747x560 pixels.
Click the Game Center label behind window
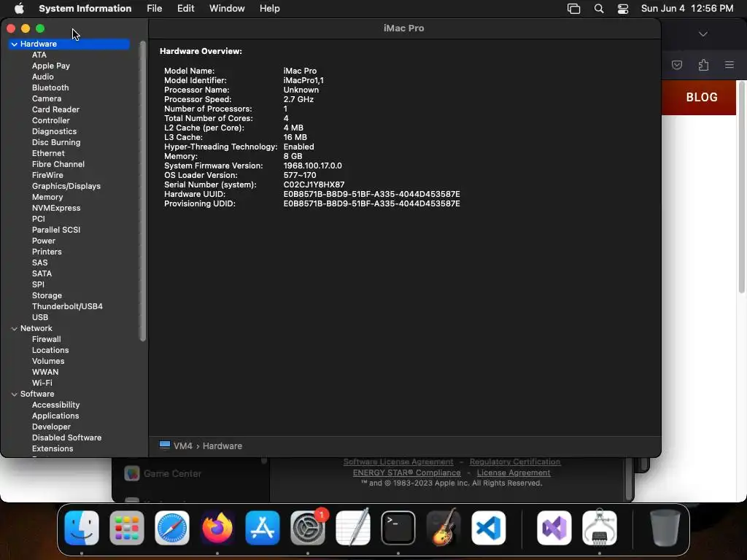point(172,474)
